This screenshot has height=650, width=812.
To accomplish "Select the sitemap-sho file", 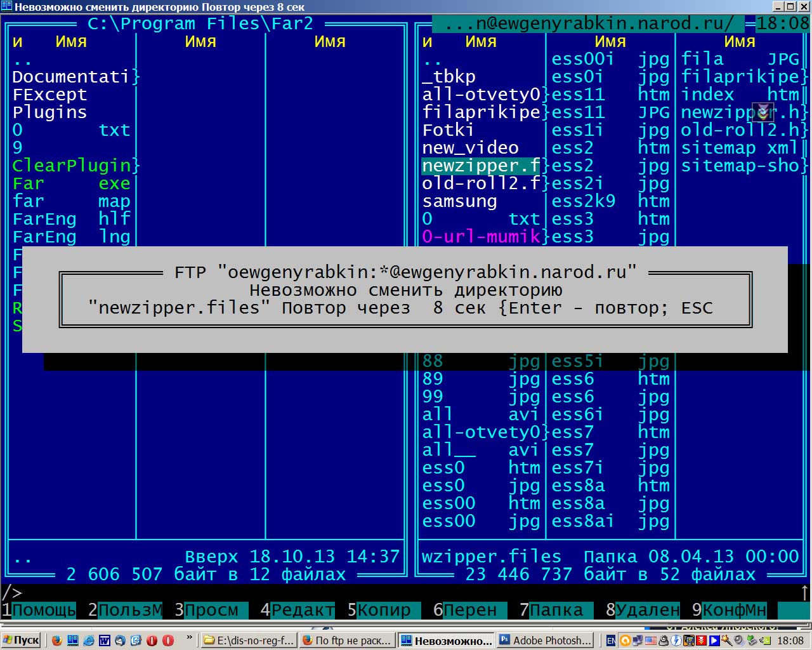I will click(740, 166).
